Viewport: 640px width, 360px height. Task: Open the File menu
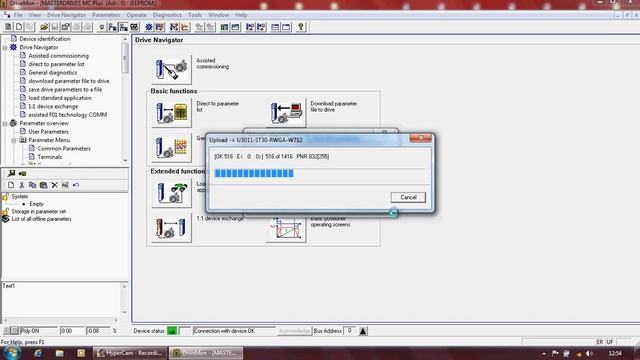point(18,15)
